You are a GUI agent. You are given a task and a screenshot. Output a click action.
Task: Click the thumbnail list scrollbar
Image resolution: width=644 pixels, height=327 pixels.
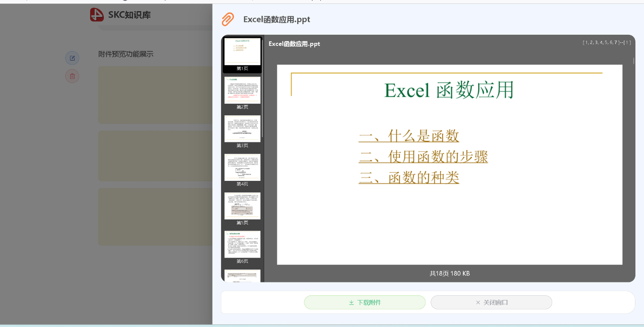click(263, 89)
